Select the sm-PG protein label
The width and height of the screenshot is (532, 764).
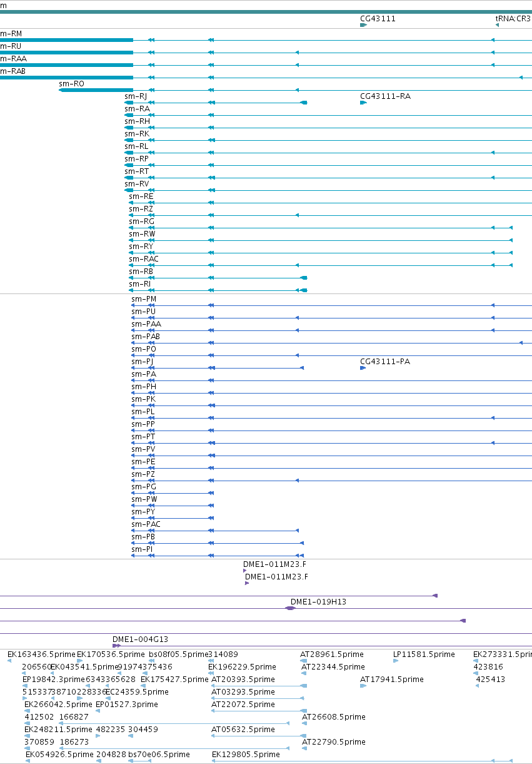[x=144, y=487]
